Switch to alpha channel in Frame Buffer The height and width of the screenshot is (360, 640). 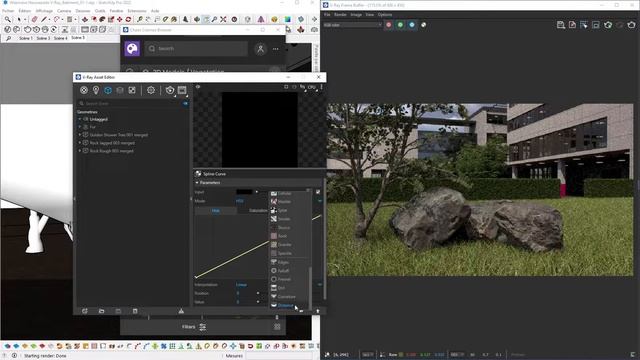[x=424, y=25]
